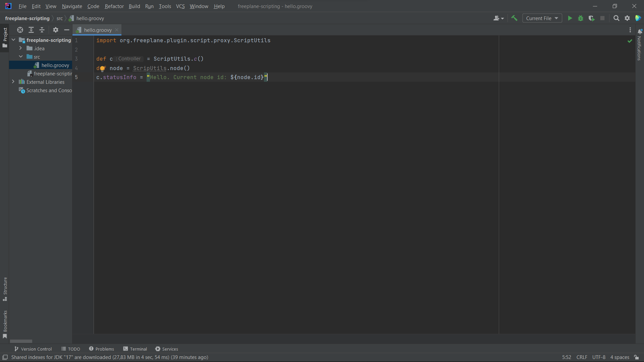Expand the .idea folder
The width and height of the screenshot is (644, 362).
tap(20, 48)
